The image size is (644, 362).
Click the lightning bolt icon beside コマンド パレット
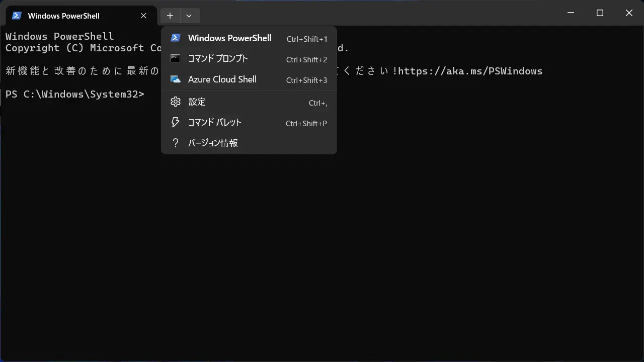[x=176, y=123]
